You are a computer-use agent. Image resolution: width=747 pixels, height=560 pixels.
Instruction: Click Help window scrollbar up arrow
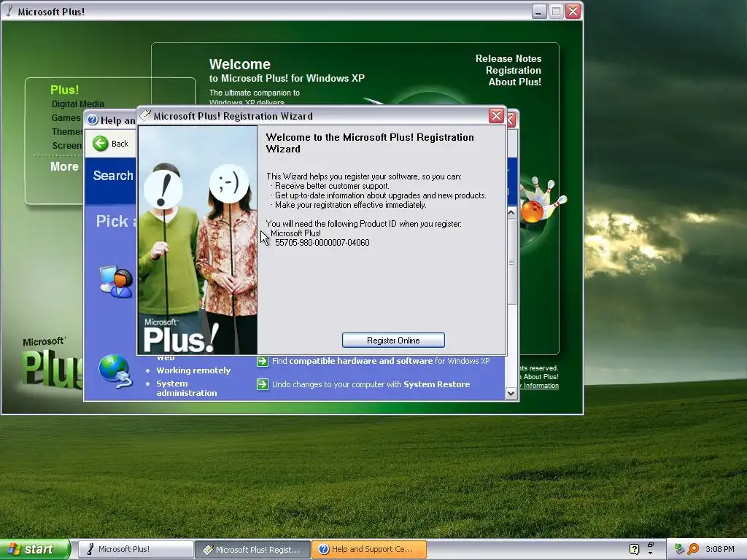(x=511, y=212)
